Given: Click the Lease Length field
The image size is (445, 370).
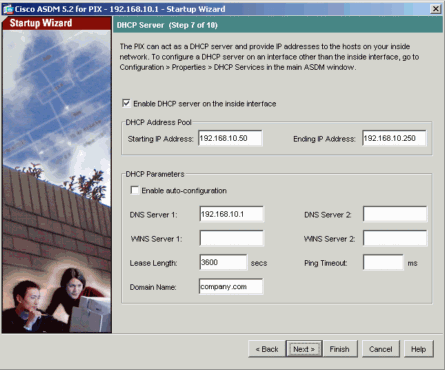Looking at the screenshot, I should click(x=224, y=262).
